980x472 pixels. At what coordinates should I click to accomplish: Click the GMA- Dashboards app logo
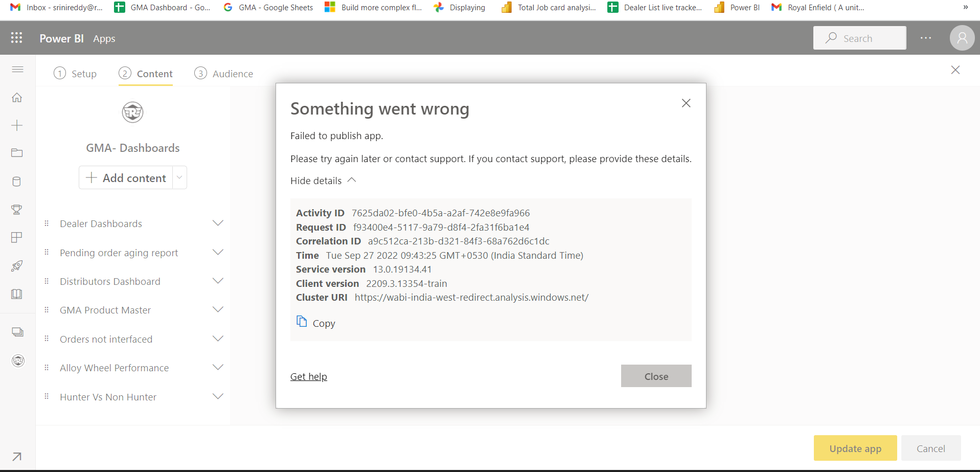click(x=132, y=112)
